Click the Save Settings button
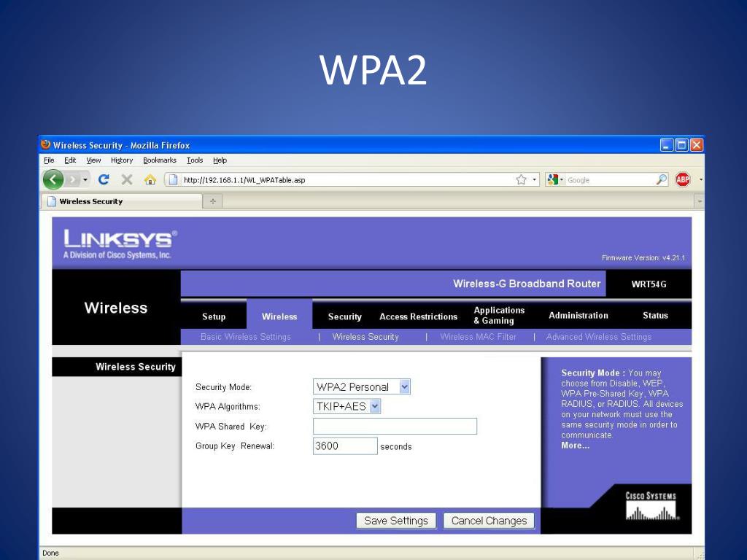This screenshot has height=560, width=747. (x=396, y=521)
